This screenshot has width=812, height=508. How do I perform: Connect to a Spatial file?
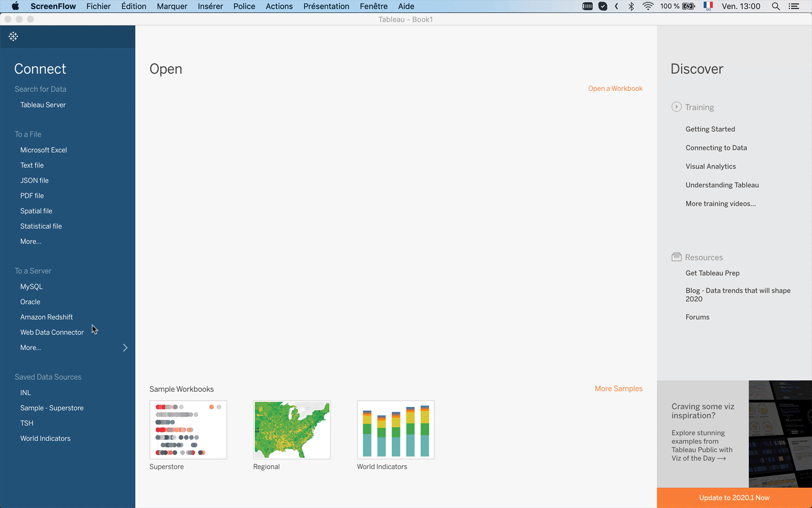click(x=36, y=211)
